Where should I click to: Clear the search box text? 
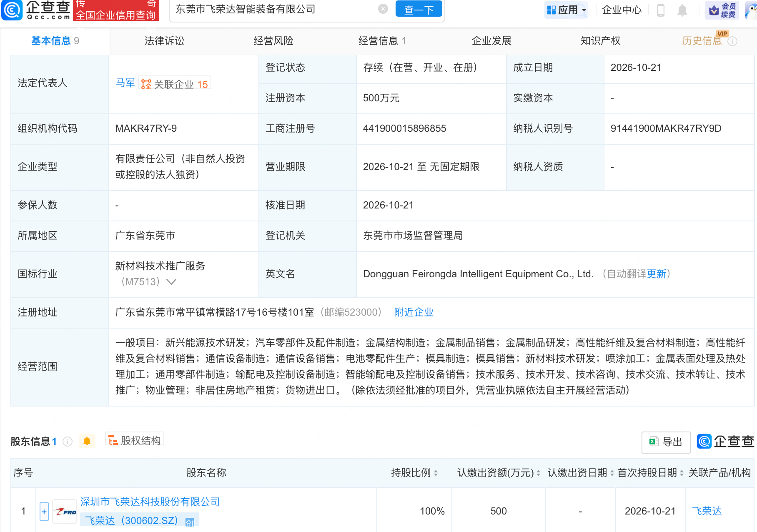coord(383,9)
